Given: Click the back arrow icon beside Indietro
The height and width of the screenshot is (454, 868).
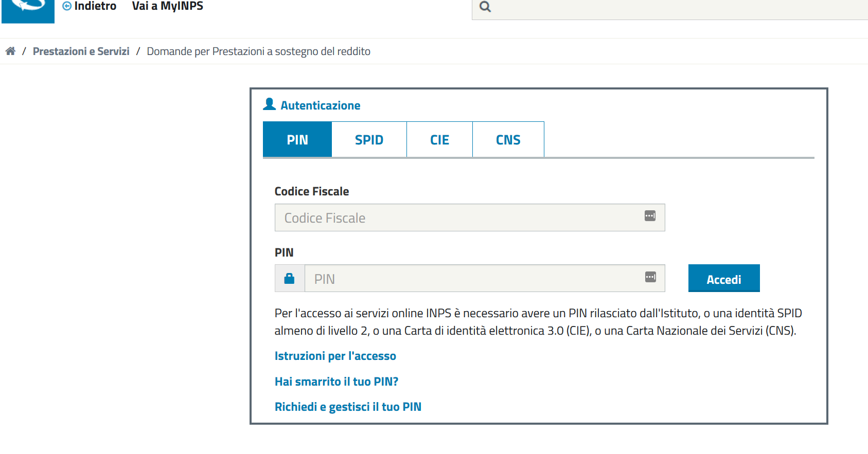Looking at the screenshot, I should [x=67, y=6].
